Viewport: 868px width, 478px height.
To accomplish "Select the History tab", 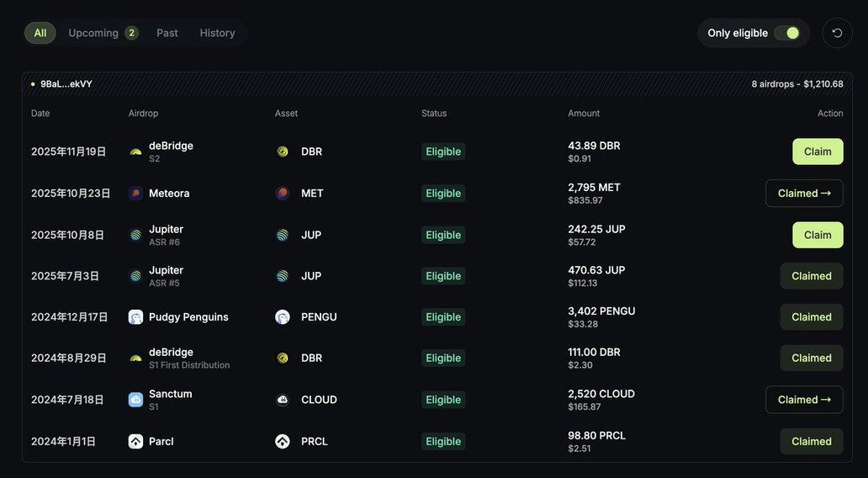I will pyautogui.click(x=217, y=33).
